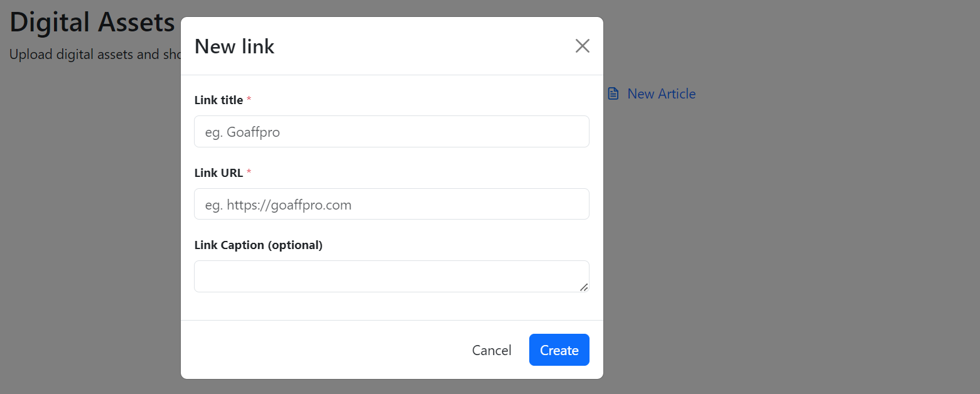Click the document icon beside New Article
Image resolution: width=980 pixels, height=394 pixels.
coord(613,94)
